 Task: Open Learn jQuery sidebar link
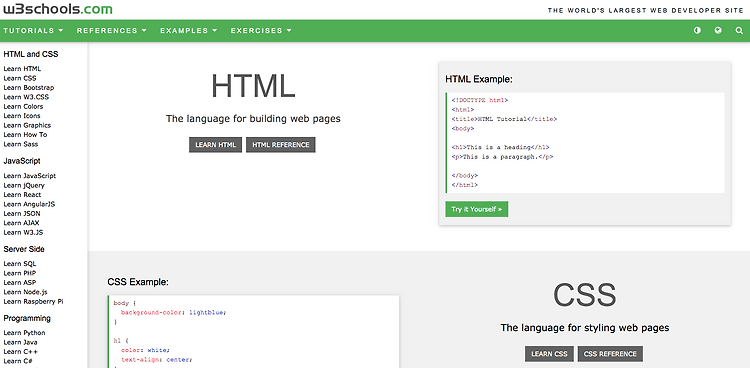[x=24, y=185]
